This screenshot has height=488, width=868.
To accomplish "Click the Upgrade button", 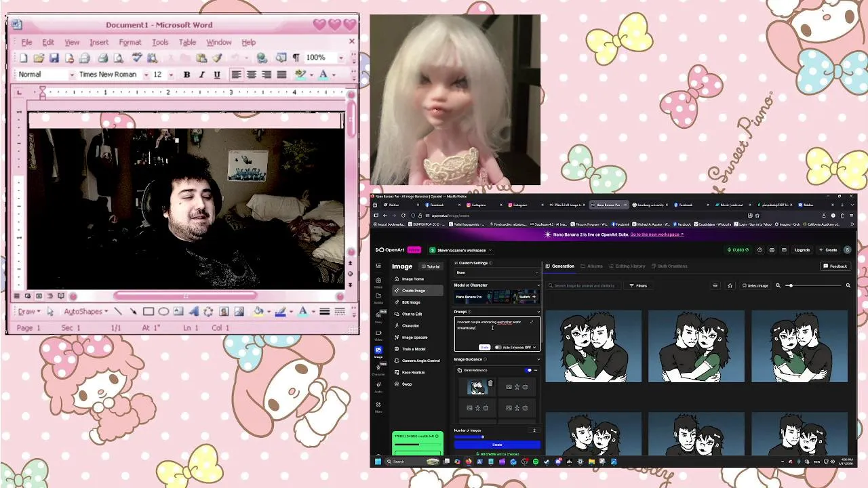I will (x=802, y=249).
